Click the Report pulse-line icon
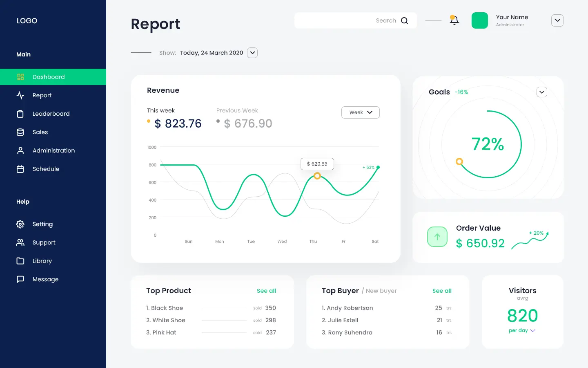The width and height of the screenshot is (588, 368). pyautogui.click(x=20, y=95)
